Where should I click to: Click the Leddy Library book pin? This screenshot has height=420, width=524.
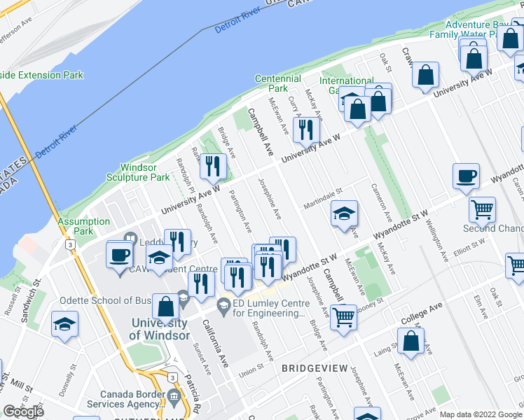[131, 239]
